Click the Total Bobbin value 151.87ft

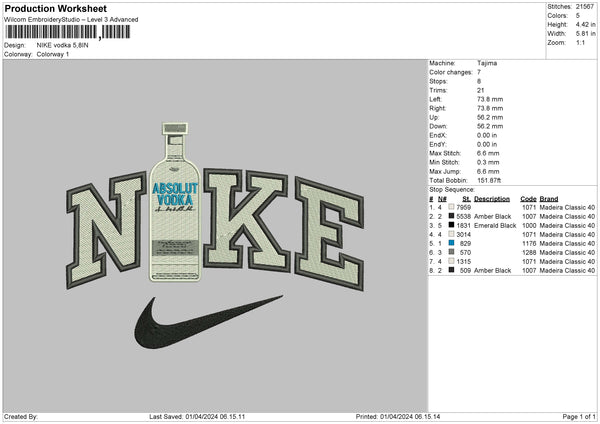pyautogui.click(x=489, y=180)
